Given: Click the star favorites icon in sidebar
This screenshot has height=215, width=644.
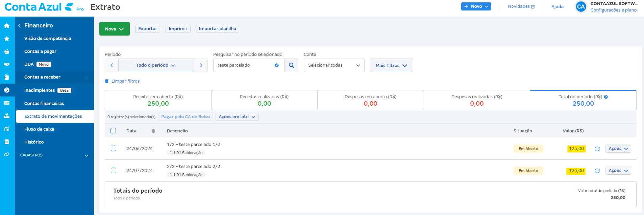Looking at the screenshot, I should point(7,39).
